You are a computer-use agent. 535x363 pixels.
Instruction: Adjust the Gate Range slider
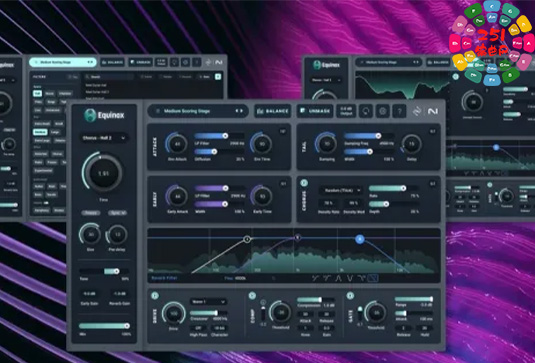(414, 299)
